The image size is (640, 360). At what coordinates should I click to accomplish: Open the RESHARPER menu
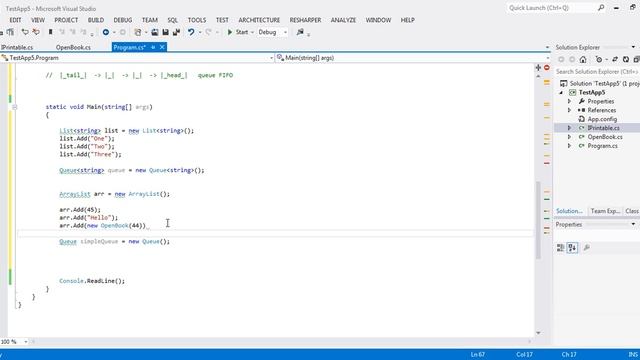point(305,20)
